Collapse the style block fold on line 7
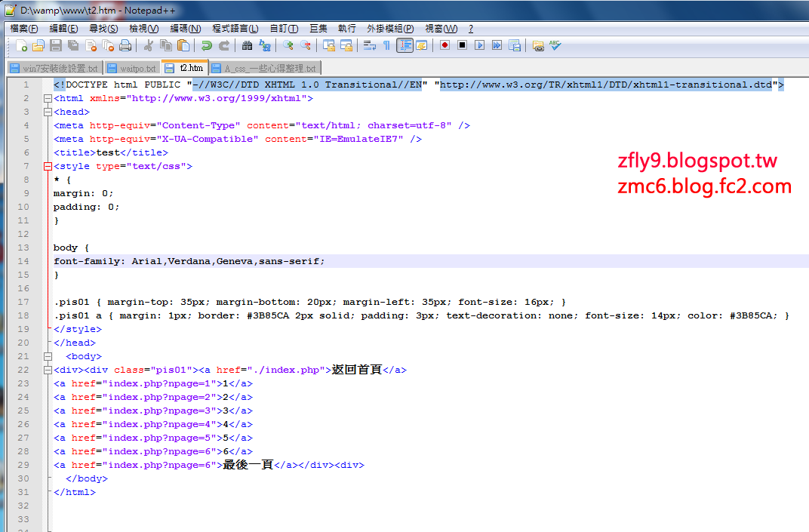This screenshot has width=809, height=532. [48, 166]
